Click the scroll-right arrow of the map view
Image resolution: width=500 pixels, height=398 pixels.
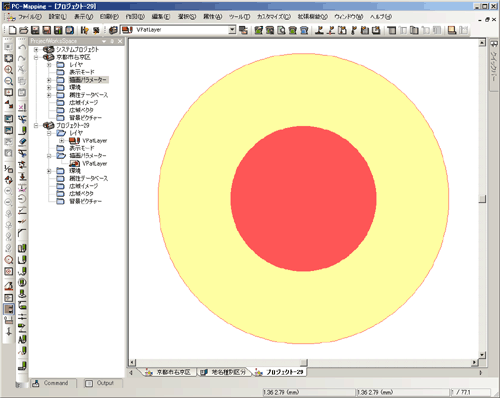point(474,362)
